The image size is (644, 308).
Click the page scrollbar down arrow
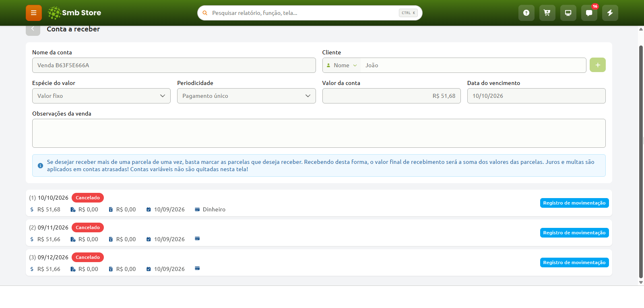641,282
